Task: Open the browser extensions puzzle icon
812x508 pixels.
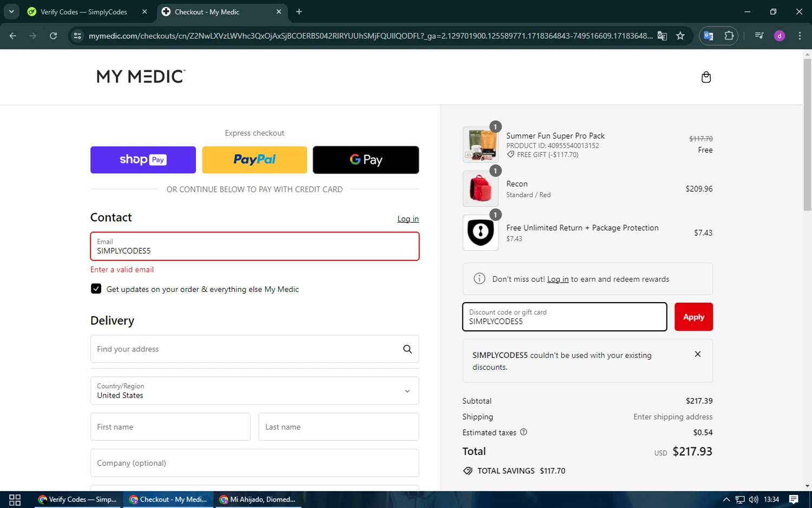Action: point(729,36)
